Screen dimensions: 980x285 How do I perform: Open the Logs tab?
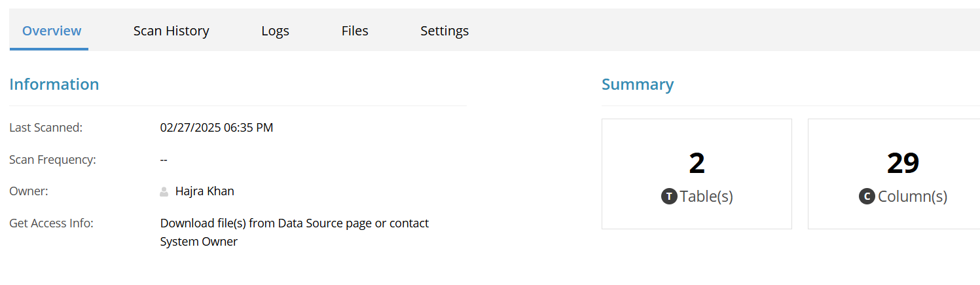(275, 31)
